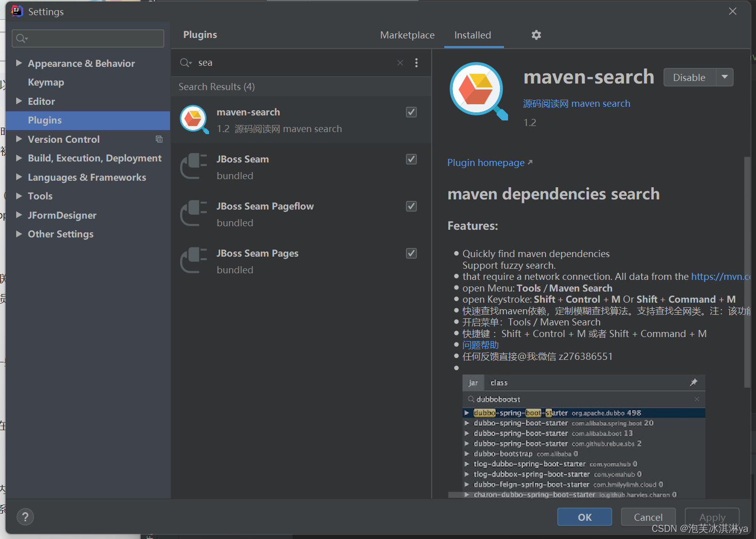Image resolution: width=756 pixels, height=539 pixels.
Task: Expand Appearance & Behavior settings
Action: (x=19, y=63)
